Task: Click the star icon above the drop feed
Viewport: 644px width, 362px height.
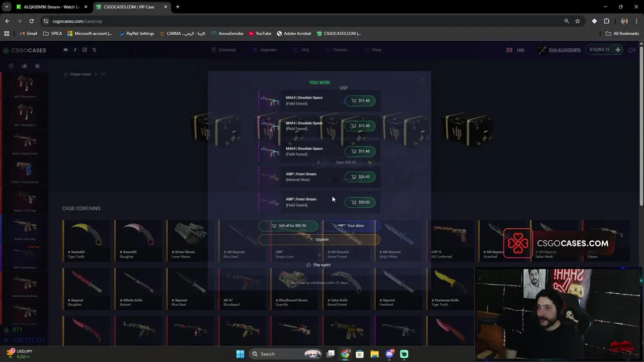Action: pyautogui.click(x=37, y=66)
